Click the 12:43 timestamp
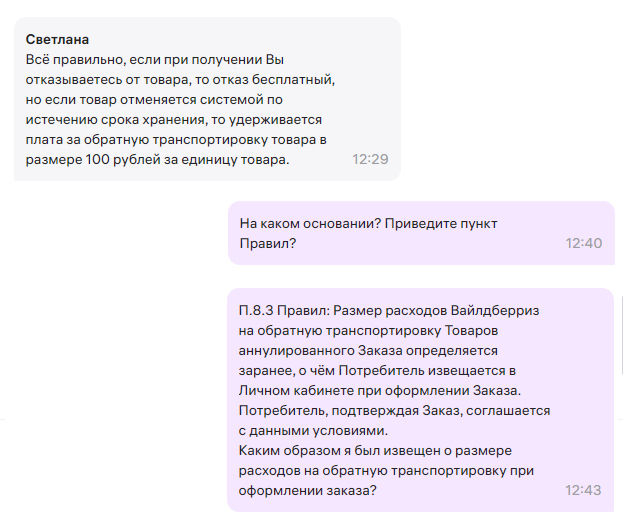This screenshot has width=623, height=528. 583,491
